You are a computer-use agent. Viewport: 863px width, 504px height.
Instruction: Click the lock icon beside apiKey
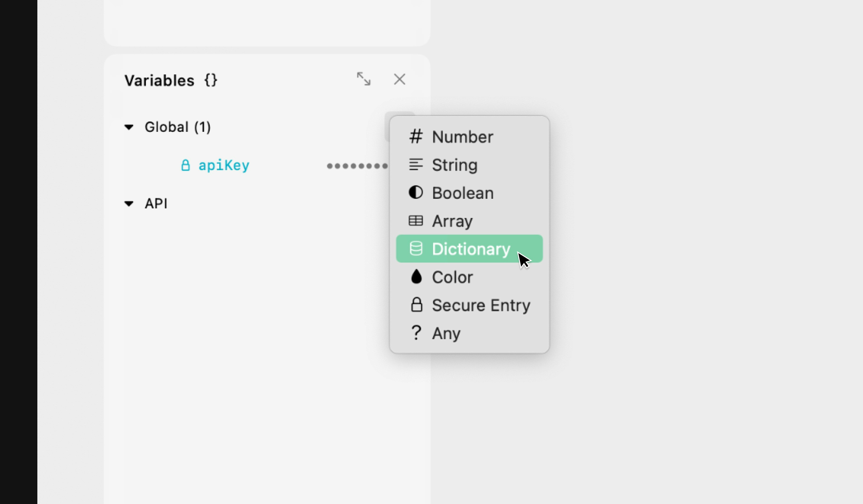185,165
